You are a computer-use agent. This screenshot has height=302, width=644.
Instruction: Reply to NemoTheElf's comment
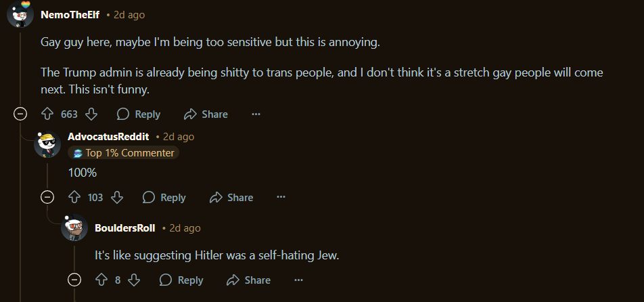point(139,114)
